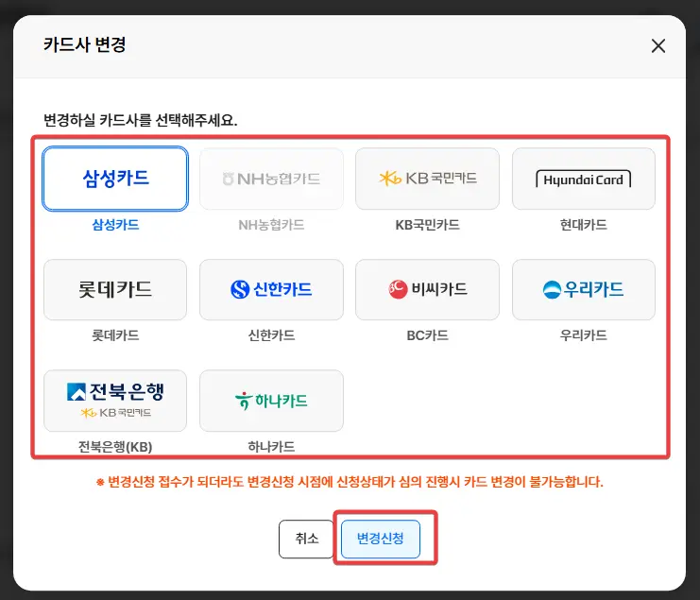Choose the 하나카드 logo card
Viewport: 700px width, 600px height.
(271, 401)
